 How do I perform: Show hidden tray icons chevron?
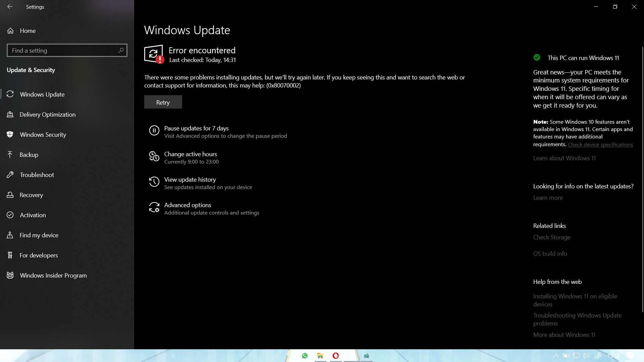(x=556, y=356)
